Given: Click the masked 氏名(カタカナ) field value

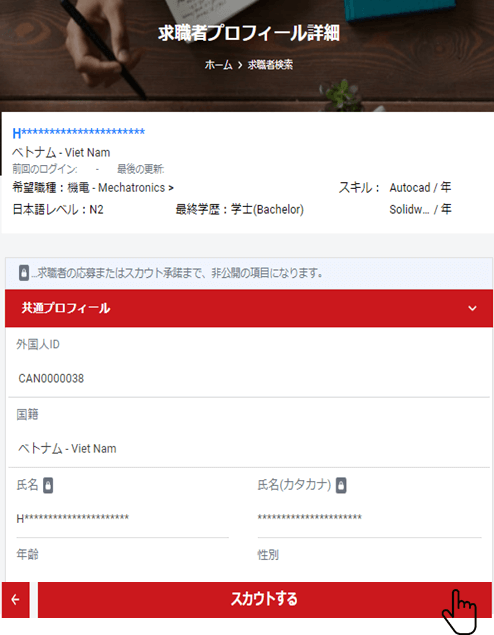Looking at the screenshot, I should (x=310, y=517).
